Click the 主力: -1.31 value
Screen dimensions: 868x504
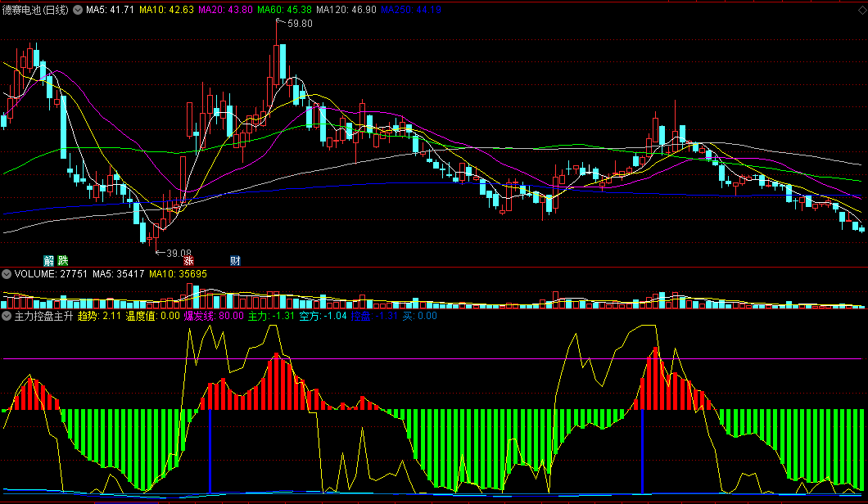coord(271,316)
